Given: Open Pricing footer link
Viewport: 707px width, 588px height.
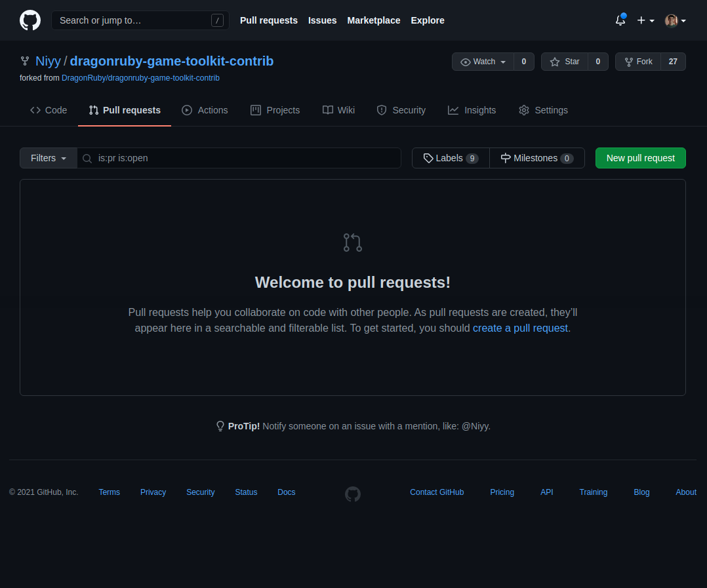Looking at the screenshot, I should click(502, 492).
